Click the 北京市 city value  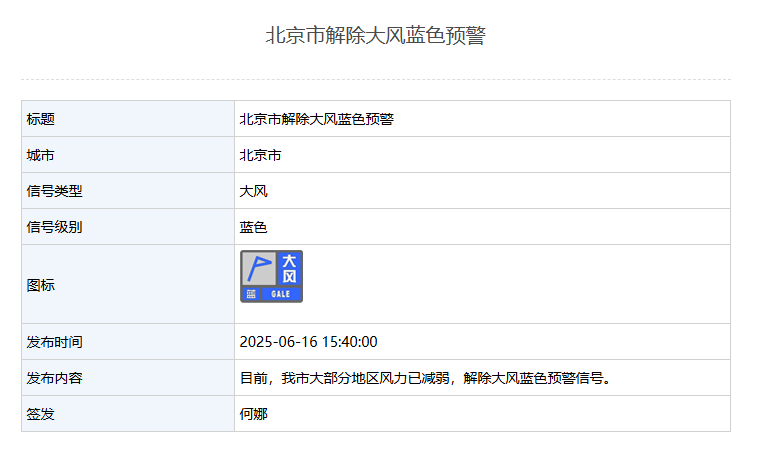[x=260, y=155]
